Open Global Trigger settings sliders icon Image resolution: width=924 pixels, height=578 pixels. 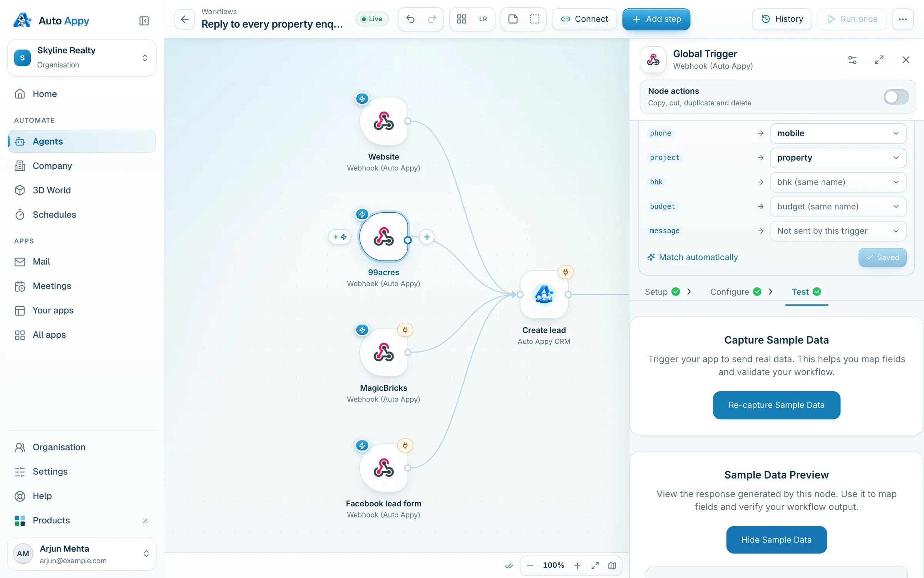coord(852,60)
